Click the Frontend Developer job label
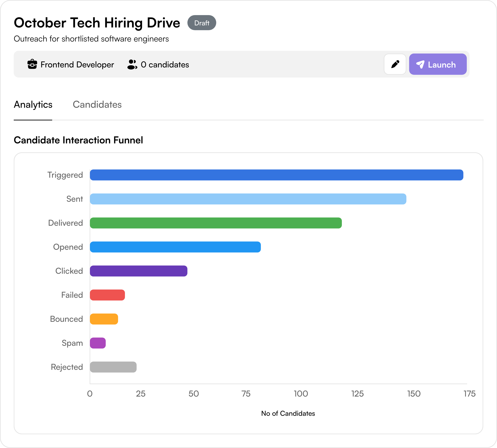497x448 pixels. tap(77, 64)
